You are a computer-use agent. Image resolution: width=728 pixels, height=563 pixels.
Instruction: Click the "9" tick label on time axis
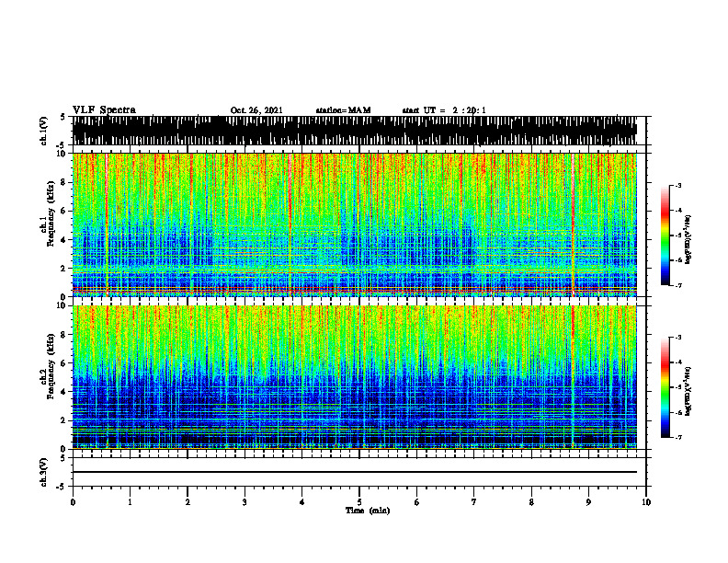(x=588, y=502)
